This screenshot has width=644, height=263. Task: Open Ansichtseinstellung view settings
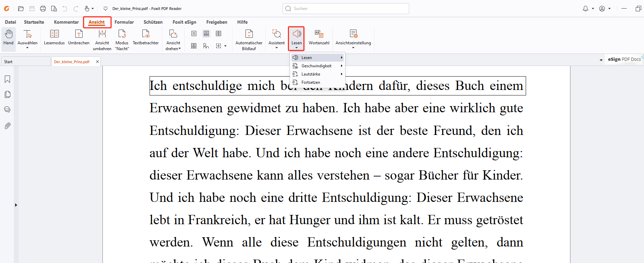click(353, 39)
